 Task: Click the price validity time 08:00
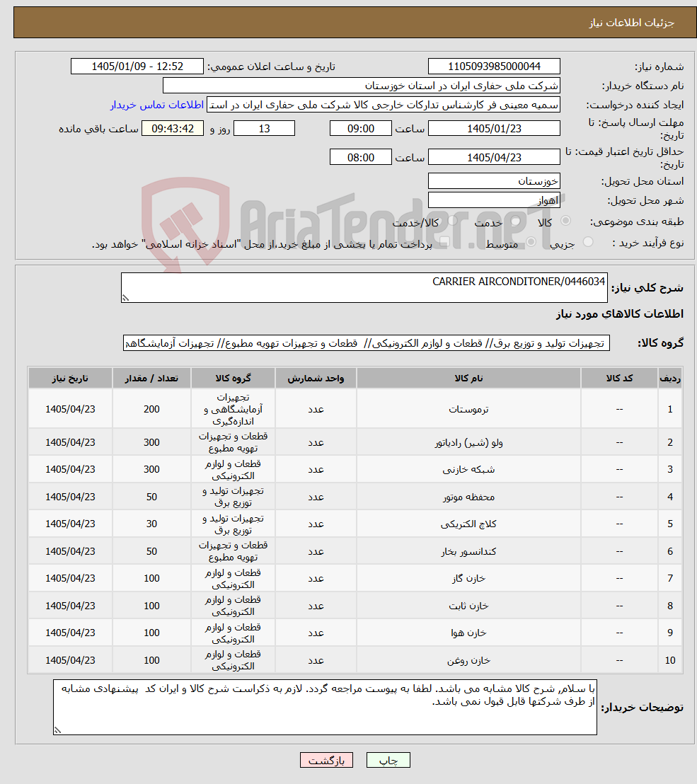[360, 158]
